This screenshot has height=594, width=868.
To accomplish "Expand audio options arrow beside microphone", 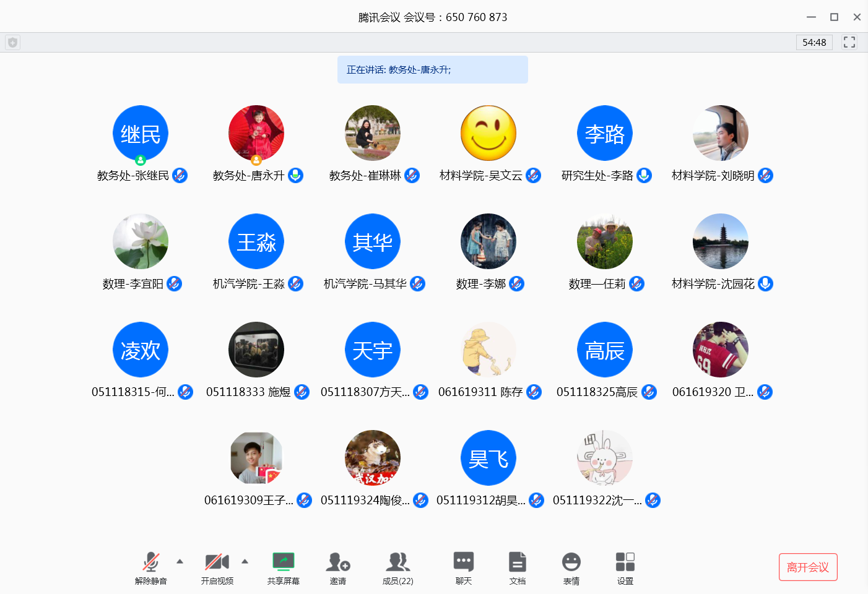I will (x=180, y=561).
